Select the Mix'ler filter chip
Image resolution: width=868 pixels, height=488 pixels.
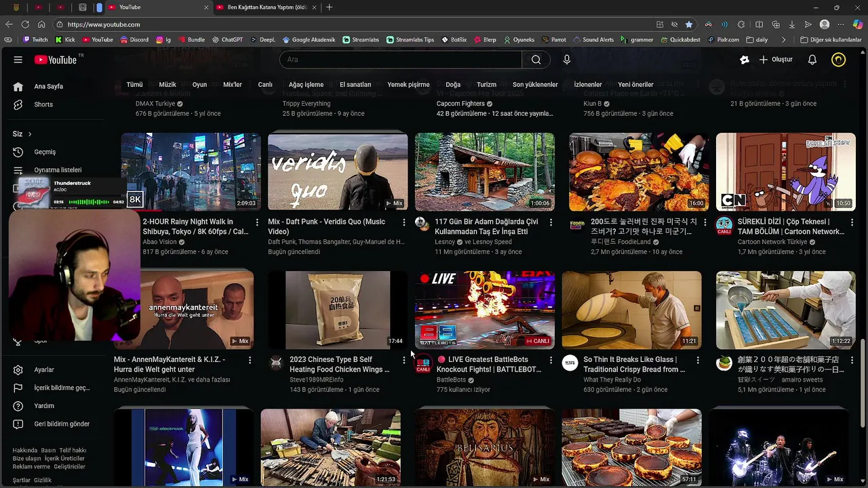tap(233, 85)
